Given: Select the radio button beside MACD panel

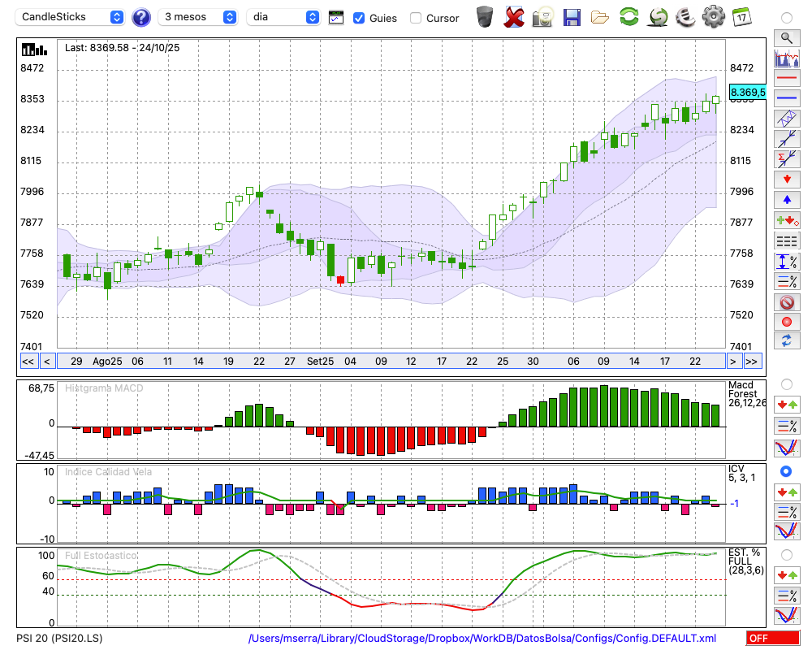Looking at the screenshot, I should (x=786, y=383).
